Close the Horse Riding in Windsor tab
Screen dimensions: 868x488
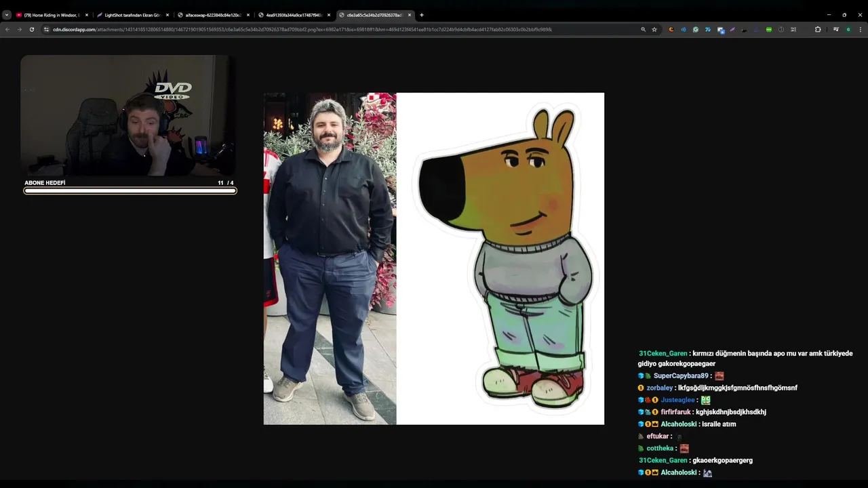tap(87, 15)
